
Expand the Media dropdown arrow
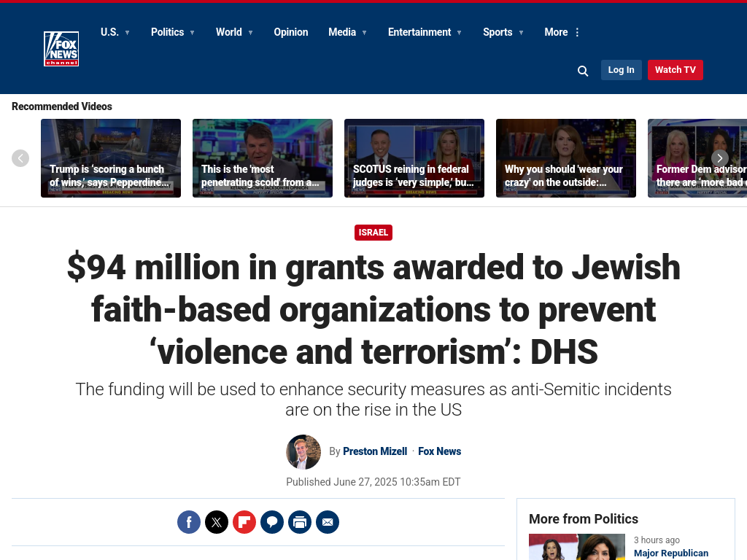click(365, 33)
